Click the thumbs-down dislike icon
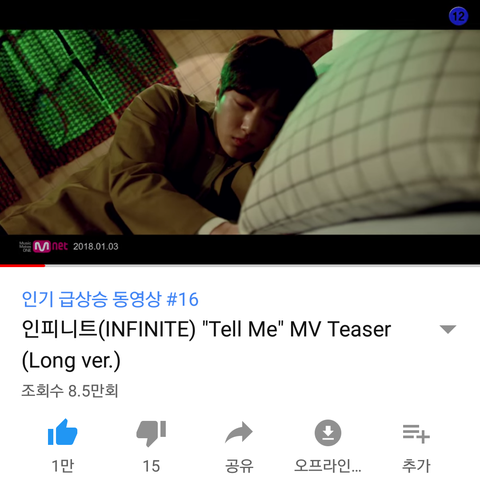The width and height of the screenshot is (480, 492). pos(151,433)
